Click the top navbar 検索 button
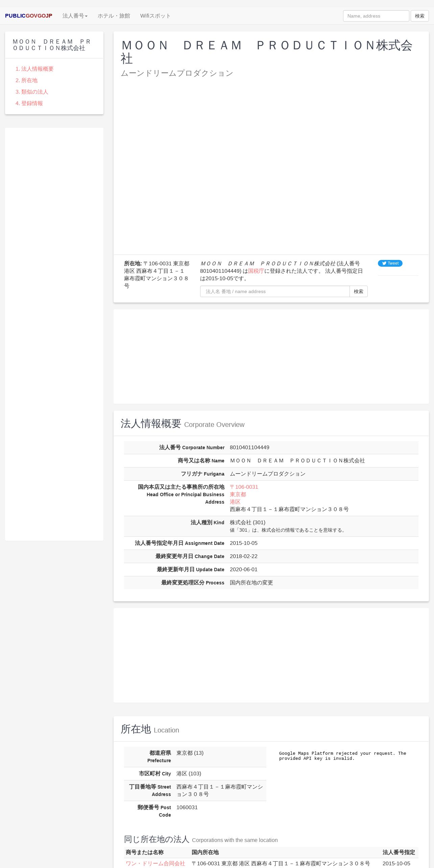The image size is (434, 868). [x=419, y=16]
